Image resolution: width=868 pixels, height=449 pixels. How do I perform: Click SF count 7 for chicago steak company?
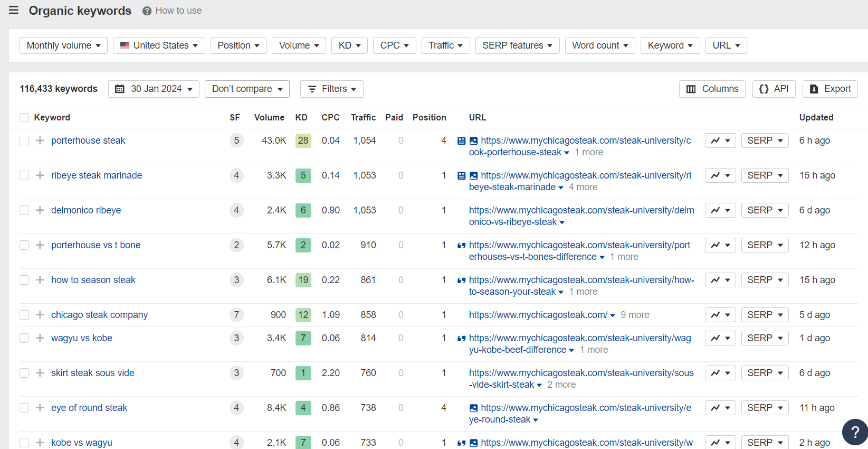[x=236, y=315]
